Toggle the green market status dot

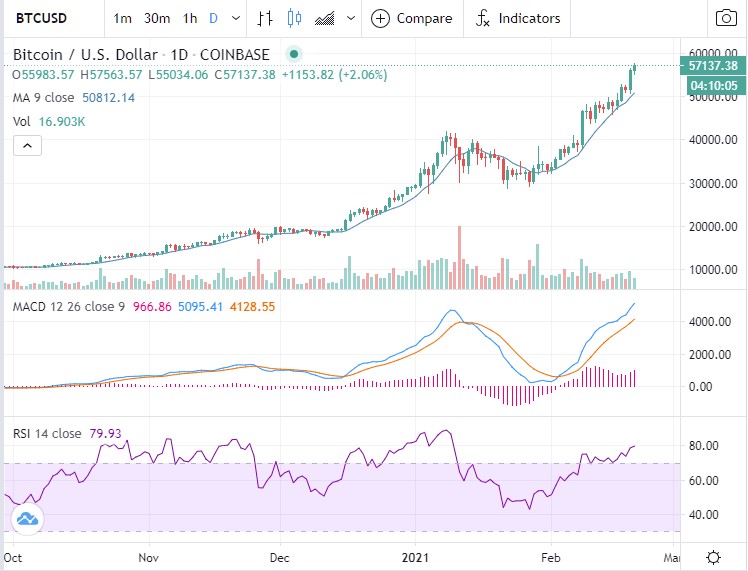[x=293, y=55]
